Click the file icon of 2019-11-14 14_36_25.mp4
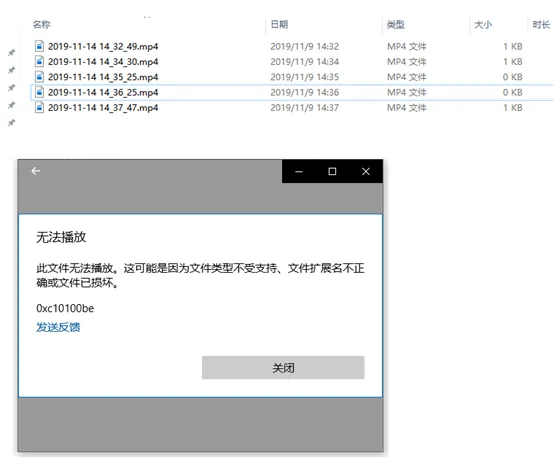This screenshot has width=554, height=458. click(x=39, y=92)
